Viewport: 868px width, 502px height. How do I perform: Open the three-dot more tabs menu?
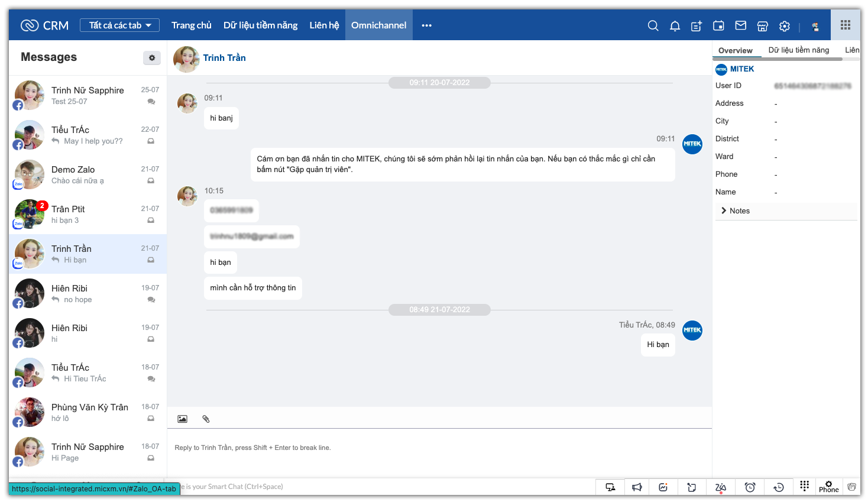click(426, 25)
